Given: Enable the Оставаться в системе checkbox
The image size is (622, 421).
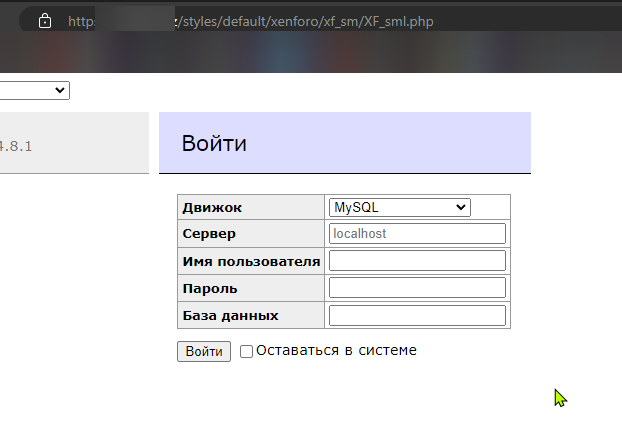Looking at the screenshot, I should tap(247, 351).
